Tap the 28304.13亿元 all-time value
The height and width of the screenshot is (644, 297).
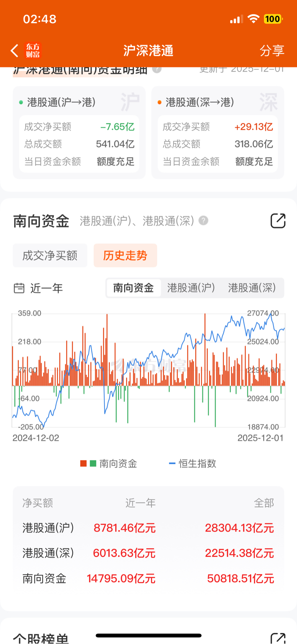[239, 528]
